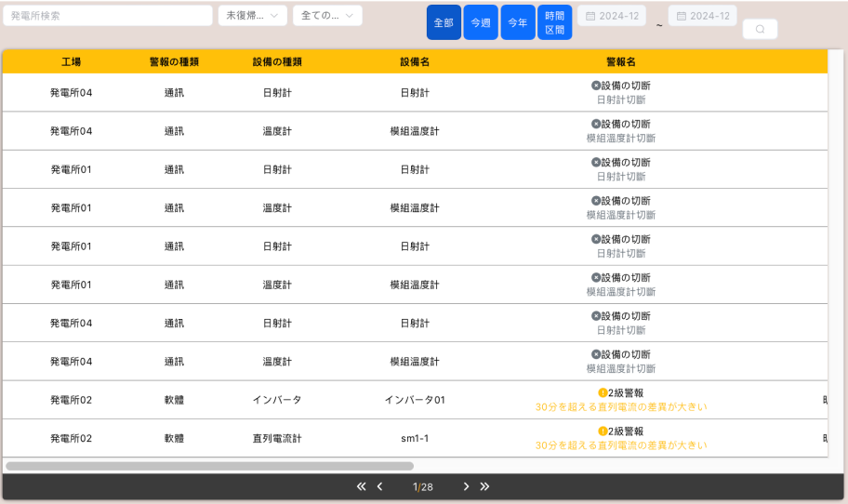Select the 今年 time filter
The height and width of the screenshot is (504, 848).
tap(518, 22)
